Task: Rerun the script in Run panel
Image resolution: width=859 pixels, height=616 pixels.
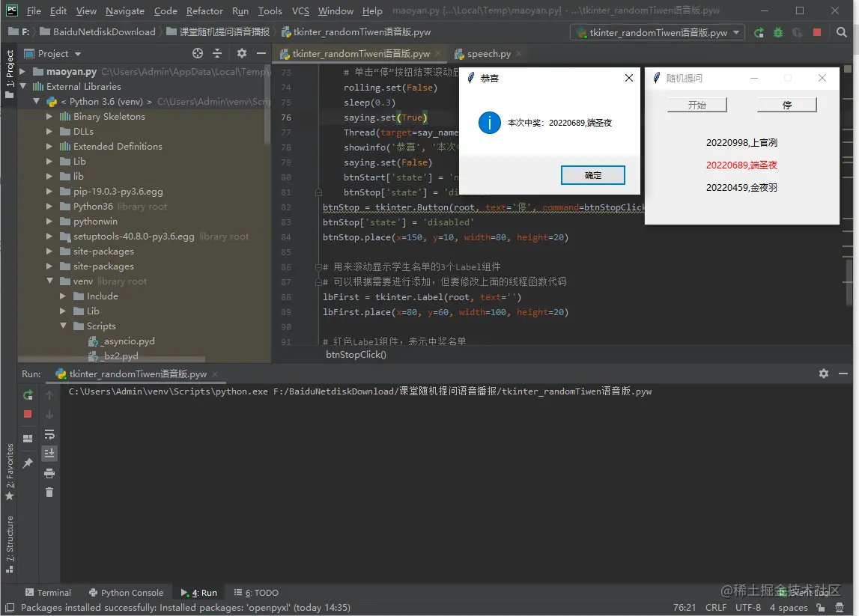Action: (x=28, y=394)
